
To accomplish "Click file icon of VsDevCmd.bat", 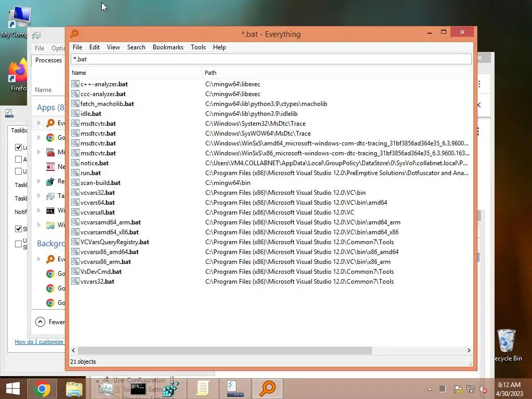I will pos(75,271).
